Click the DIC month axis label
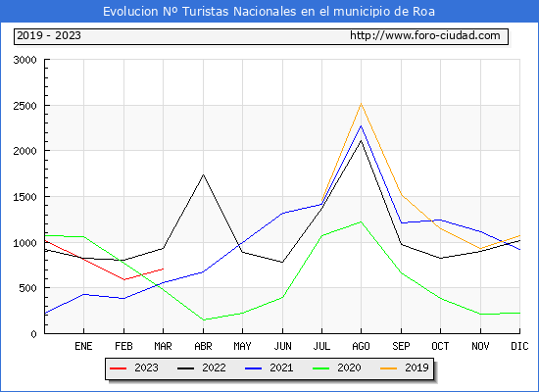Viewport: 539px width, 392px height. [x=519, y=346]
